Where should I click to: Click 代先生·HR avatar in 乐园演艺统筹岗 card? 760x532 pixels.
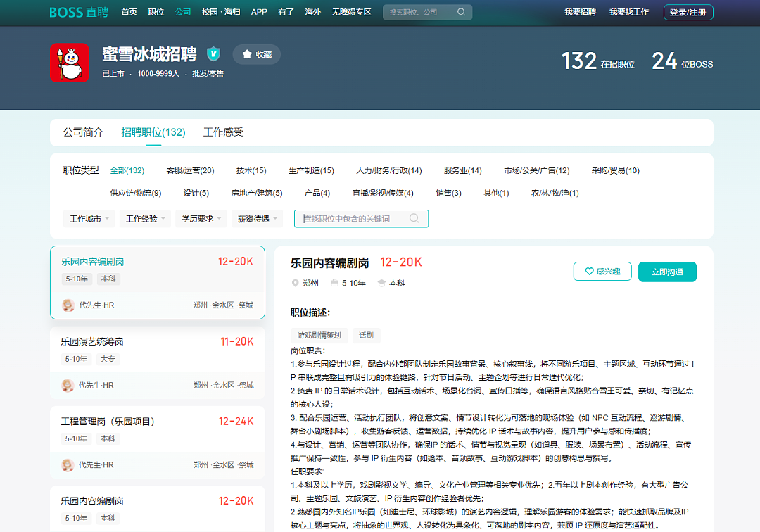[68, 385]
